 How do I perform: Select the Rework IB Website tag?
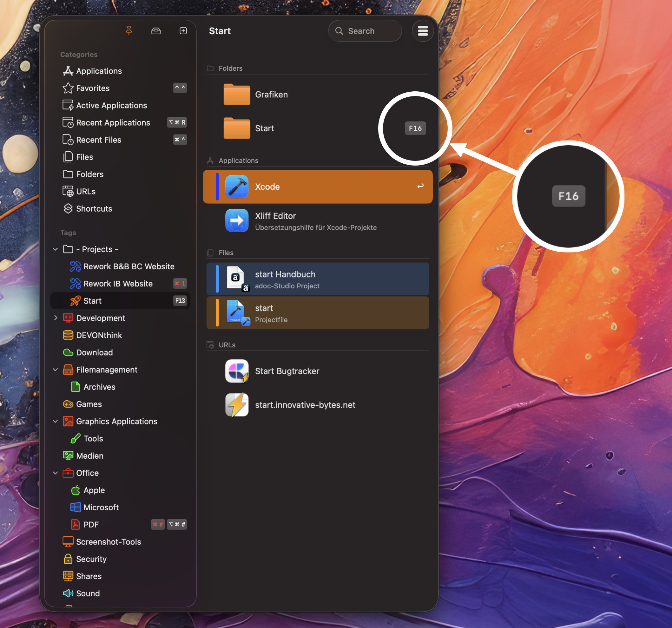pyautogui.click(x=118, y=284)
